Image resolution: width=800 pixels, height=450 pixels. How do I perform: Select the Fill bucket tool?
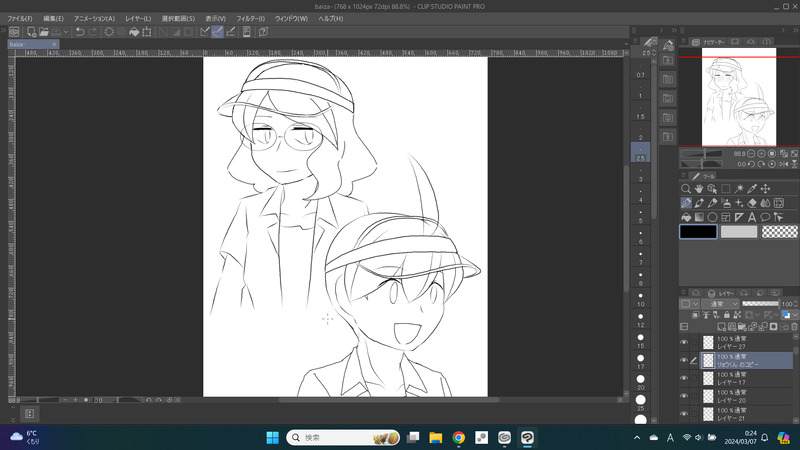(x=686, y=217)
